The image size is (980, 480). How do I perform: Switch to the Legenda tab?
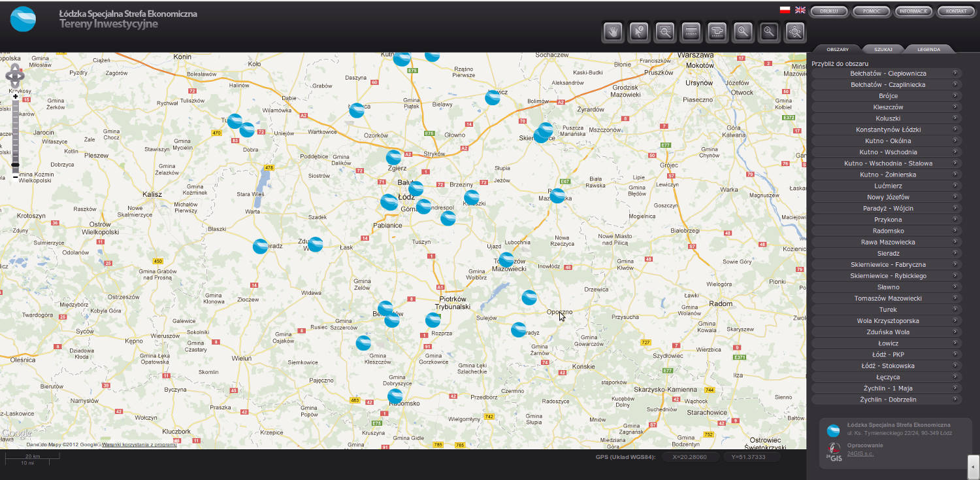928,49
